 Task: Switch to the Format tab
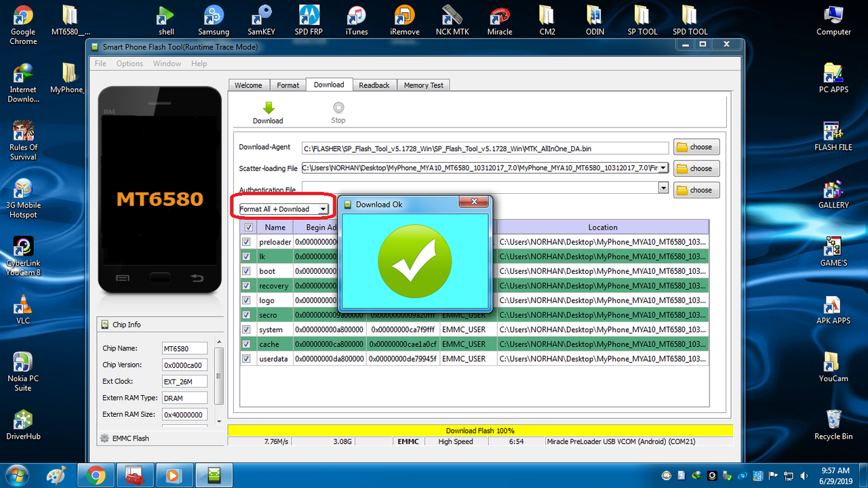click(x=288, y=85)
